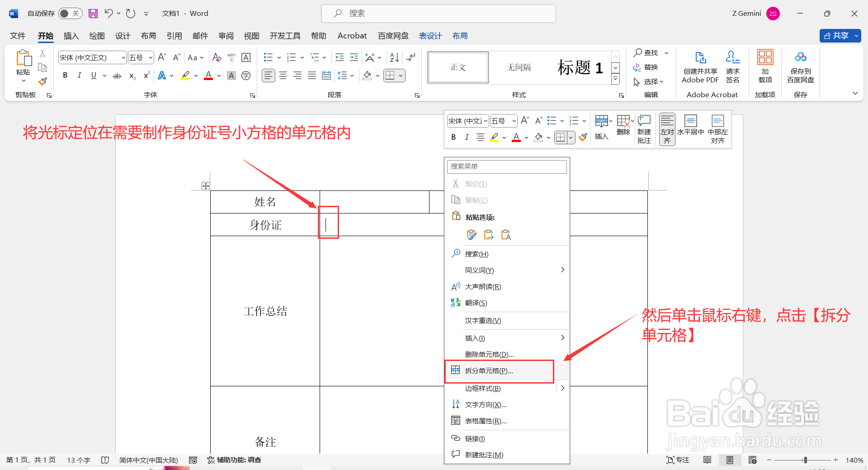The width and height of the screenshot is (868, 470).
Task: Open the 加载项 add-ins panel
Action: tap(765, 67)
